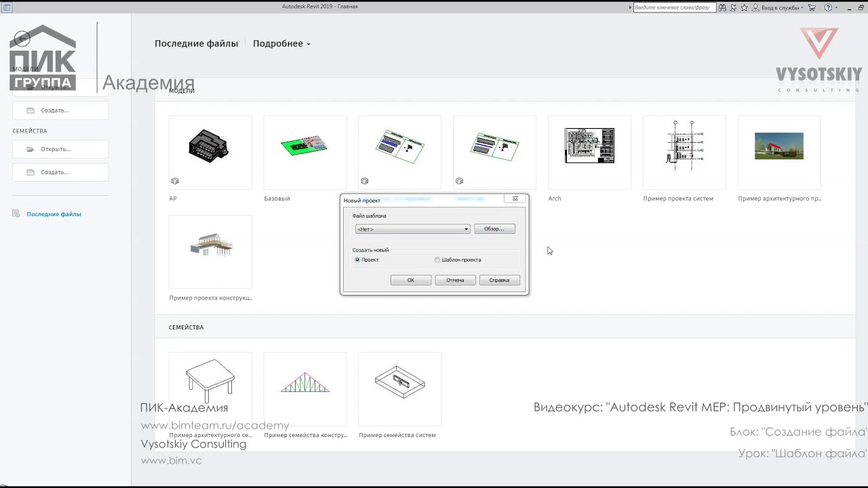
Task: Click the back arrow circle icon
Action: [22, 39]
